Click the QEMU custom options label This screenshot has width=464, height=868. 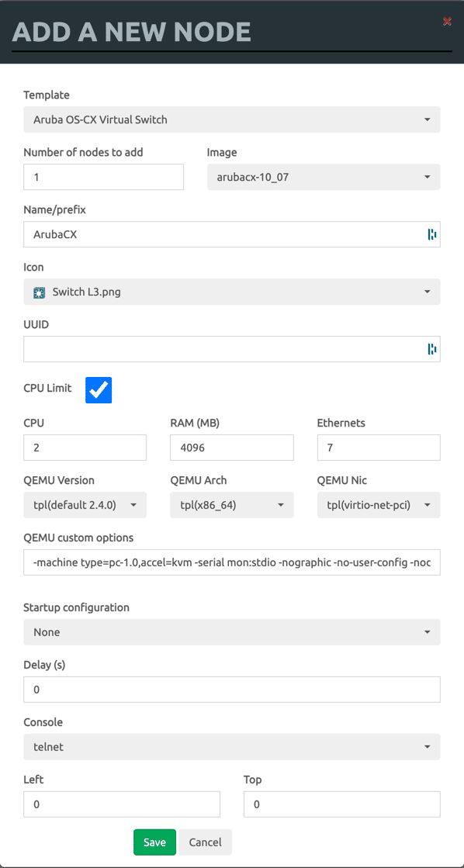pos(78,538)
